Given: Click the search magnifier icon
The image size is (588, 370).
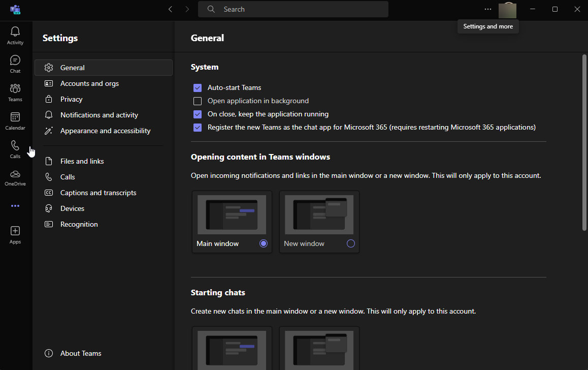Looking at the screenshot, I should tap(211, 9).
